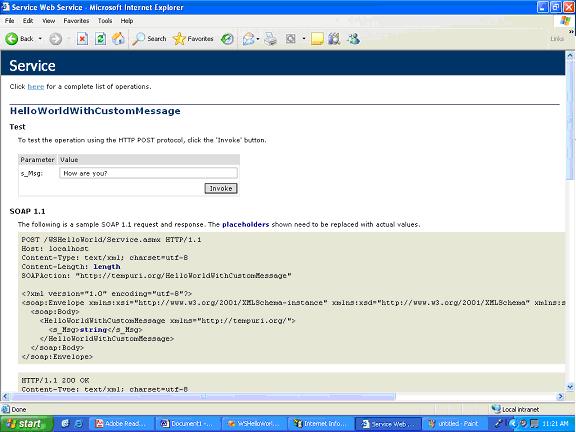The image size is (576, 432).
Task: Open the Help menu
Action: pyautogui.click(x=127, y=21)
